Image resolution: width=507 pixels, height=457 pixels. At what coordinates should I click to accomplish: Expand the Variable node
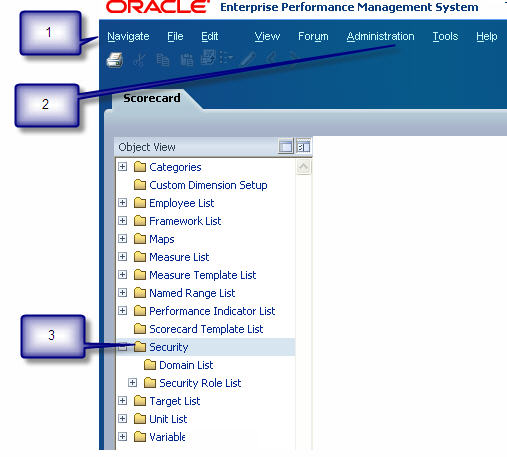point(123,436)
